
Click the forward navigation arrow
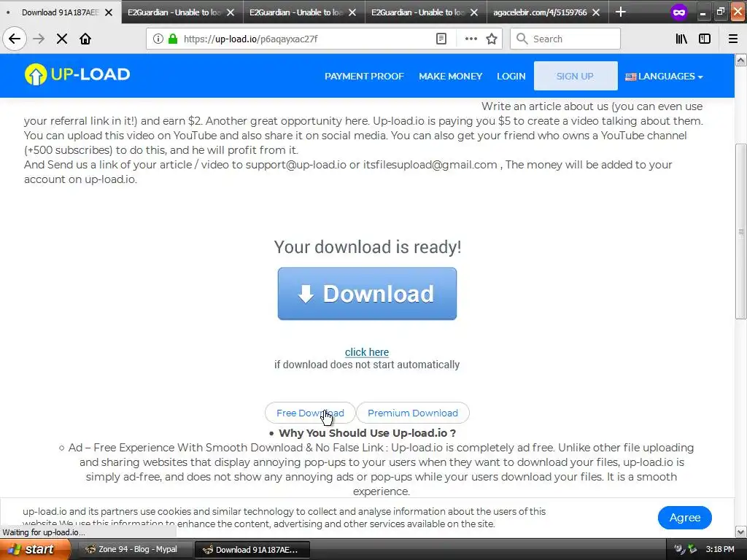(39, 39)
